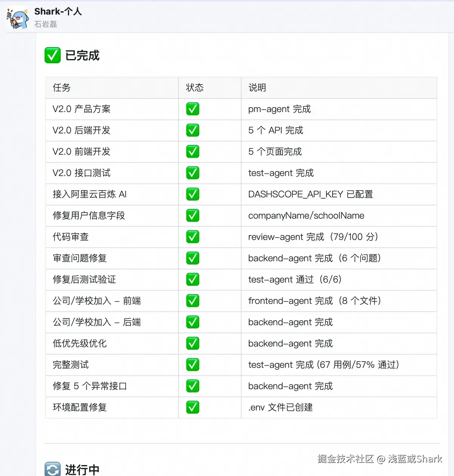Click status checkmark for 代码审查 row

click(x=193, y=237)
